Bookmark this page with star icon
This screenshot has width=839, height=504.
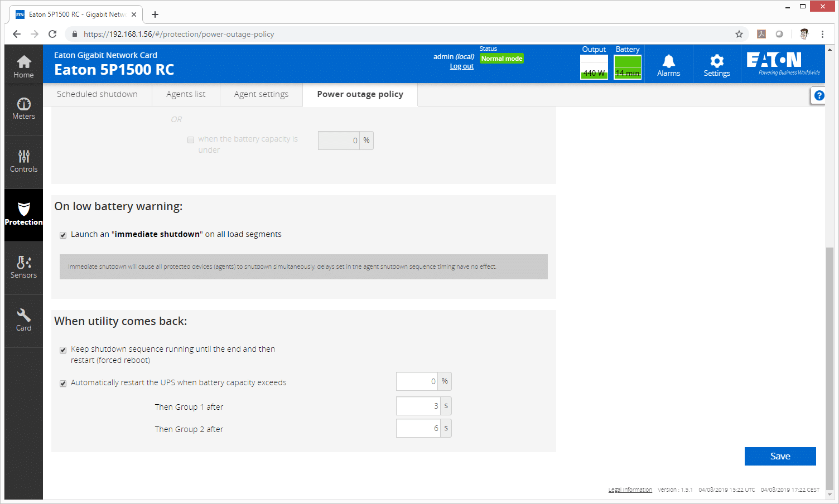pyautogui.click(x=739, y=34)
